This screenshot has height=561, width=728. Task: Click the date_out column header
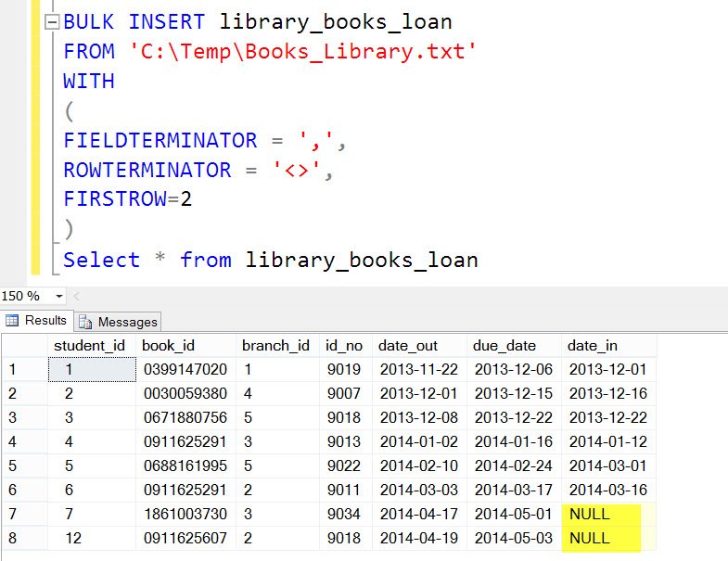click(419, 346)
